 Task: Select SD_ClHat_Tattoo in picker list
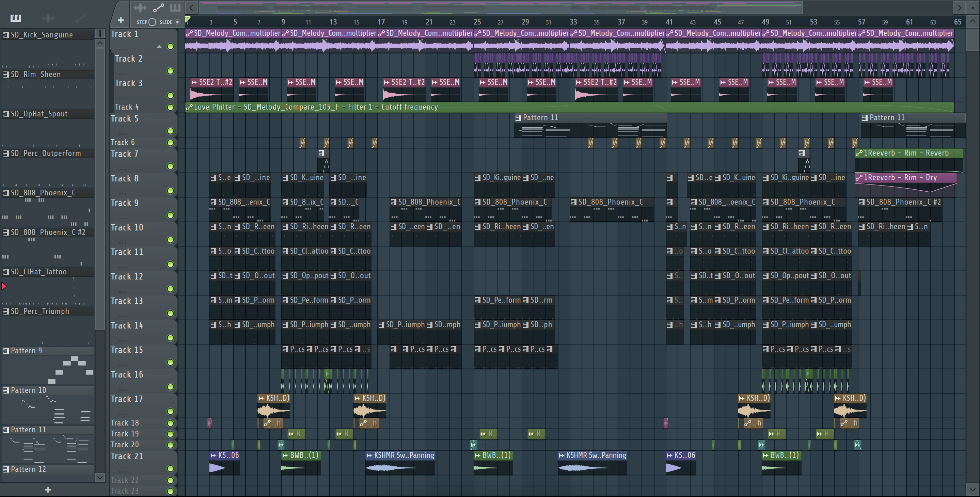click(48, 272)
